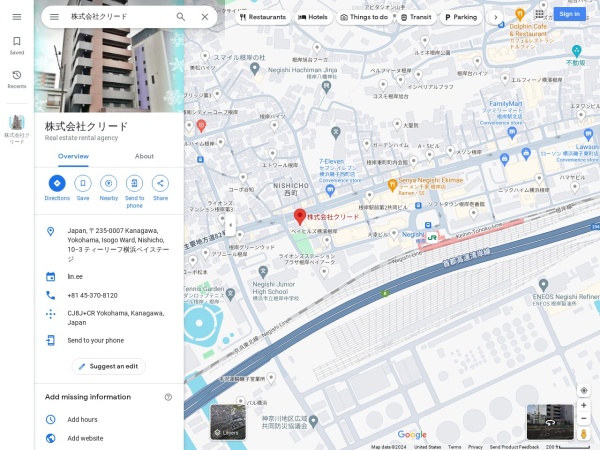Click the Sign in button
This screenshot has width=600, height=450.
[x=569, y=14]
